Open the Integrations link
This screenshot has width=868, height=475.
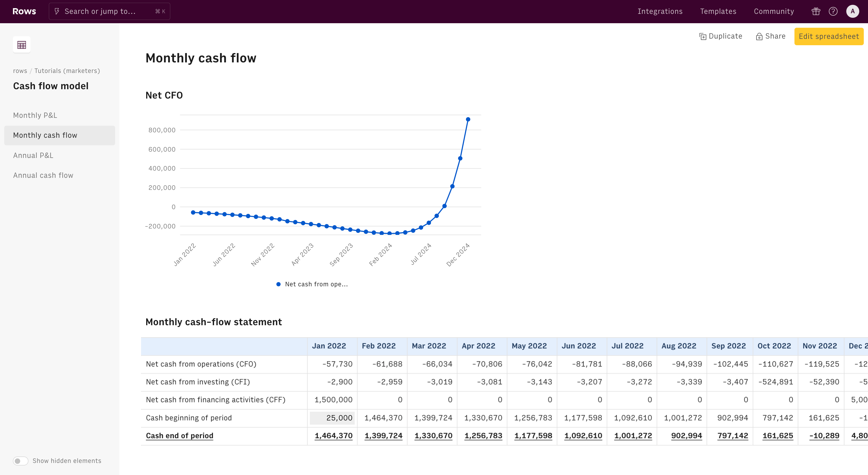click(x=660, y=11)
